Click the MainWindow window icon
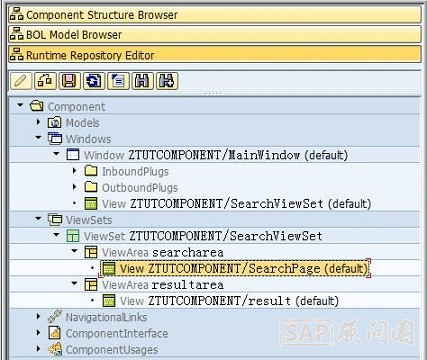Image resolution: width=427 pixels, height=360 pixels. click(x=73, y=154)
